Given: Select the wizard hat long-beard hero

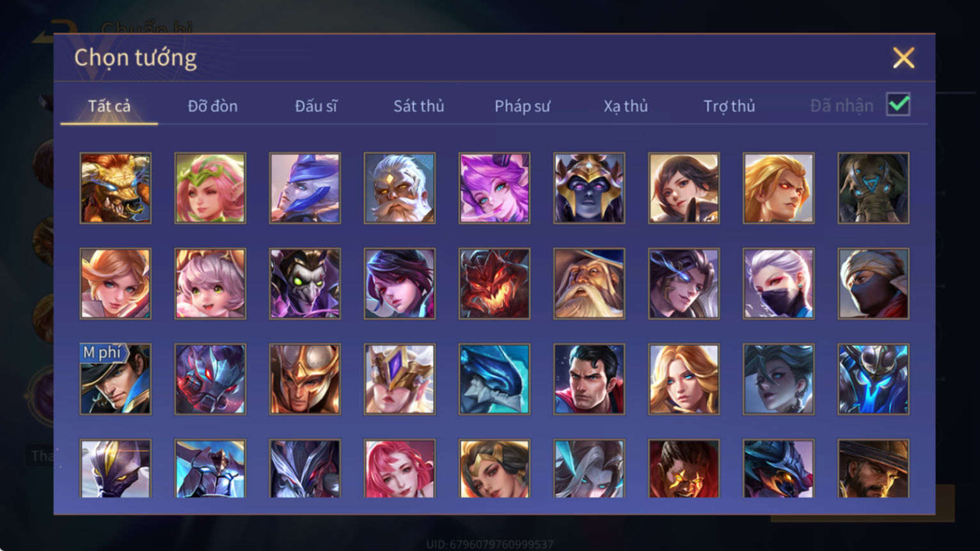Looking at the screenshot, I should coord(589,283).
